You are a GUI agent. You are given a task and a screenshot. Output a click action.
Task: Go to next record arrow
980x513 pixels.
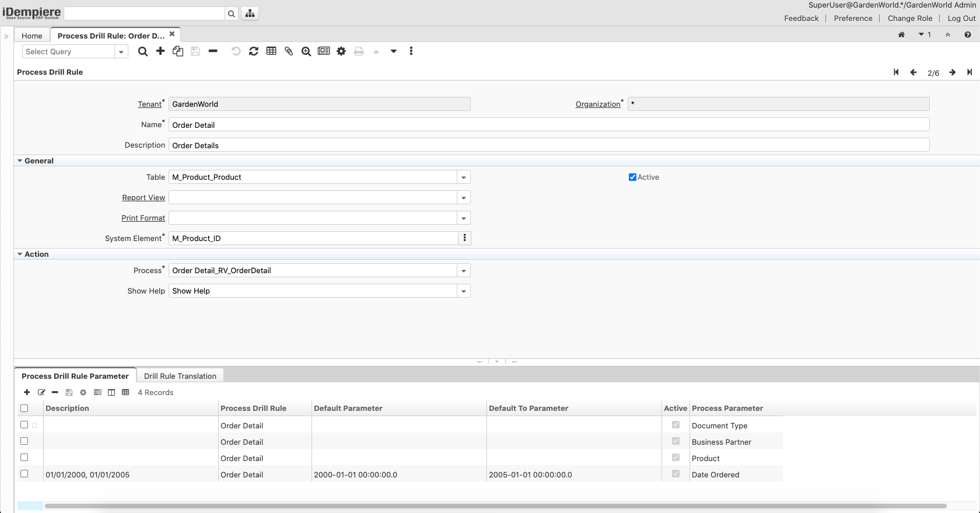[x=952, y=72]
